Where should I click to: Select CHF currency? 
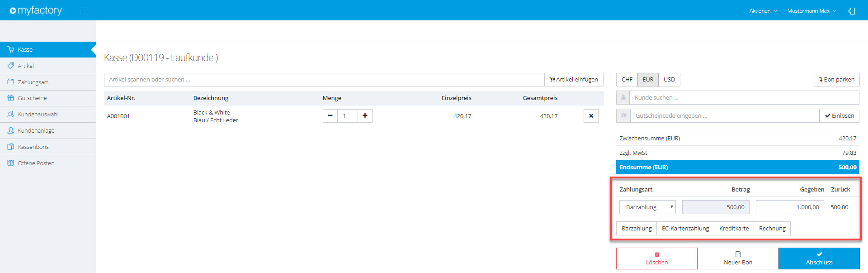pyautogui.click(x=627, y=80)
